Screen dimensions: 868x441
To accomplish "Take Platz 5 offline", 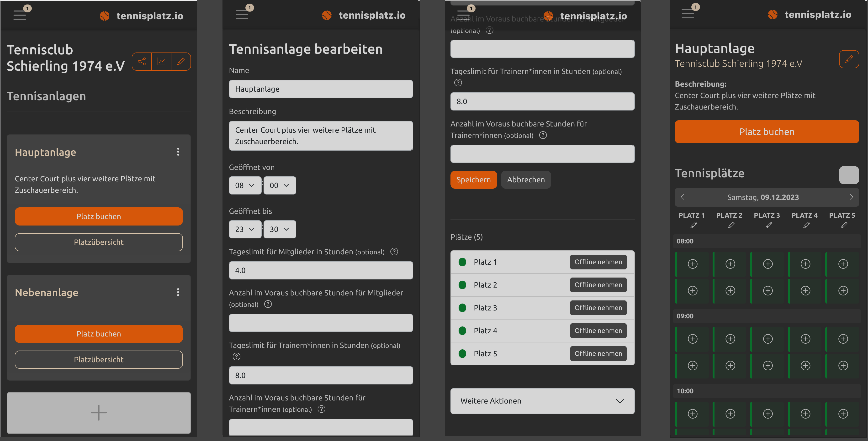I will [598, 353].
